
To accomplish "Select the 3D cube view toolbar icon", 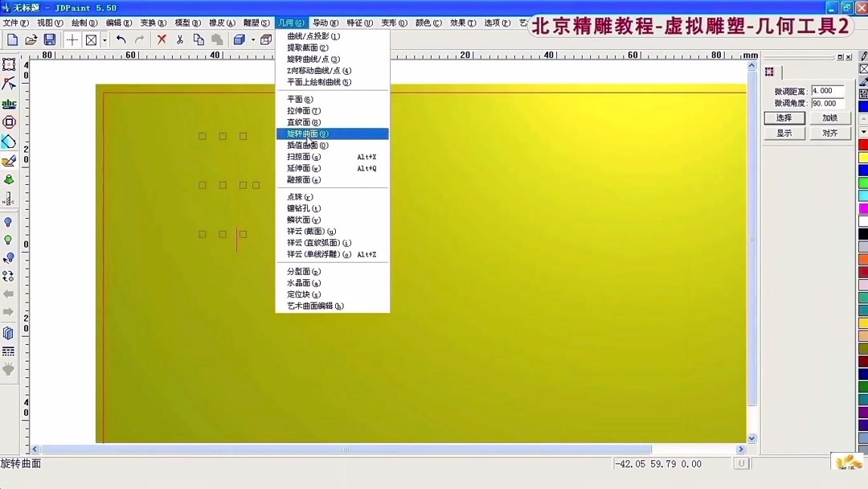I will pos(238,39).
